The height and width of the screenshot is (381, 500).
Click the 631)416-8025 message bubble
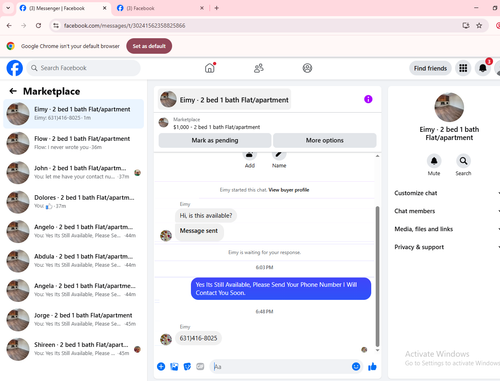[198, 338]
